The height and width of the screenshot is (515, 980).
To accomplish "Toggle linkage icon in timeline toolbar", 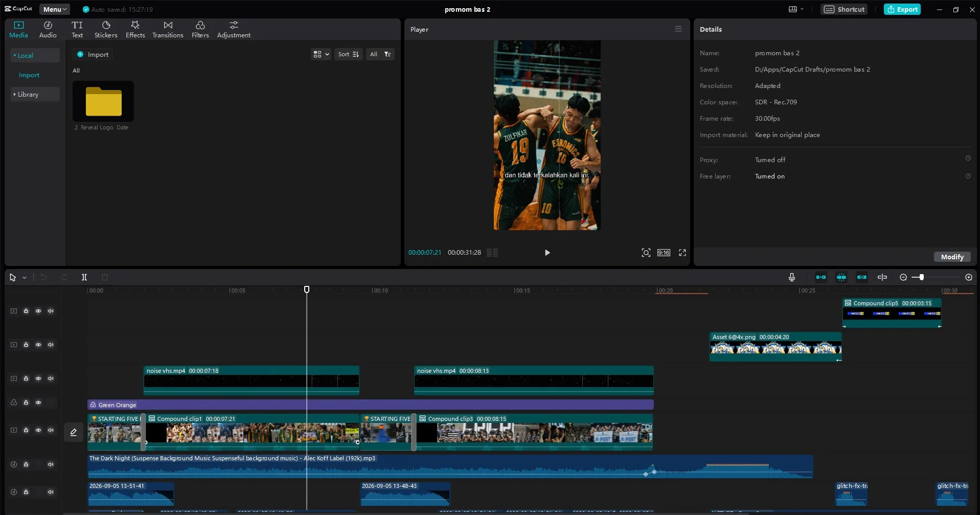I will point(861,277).
